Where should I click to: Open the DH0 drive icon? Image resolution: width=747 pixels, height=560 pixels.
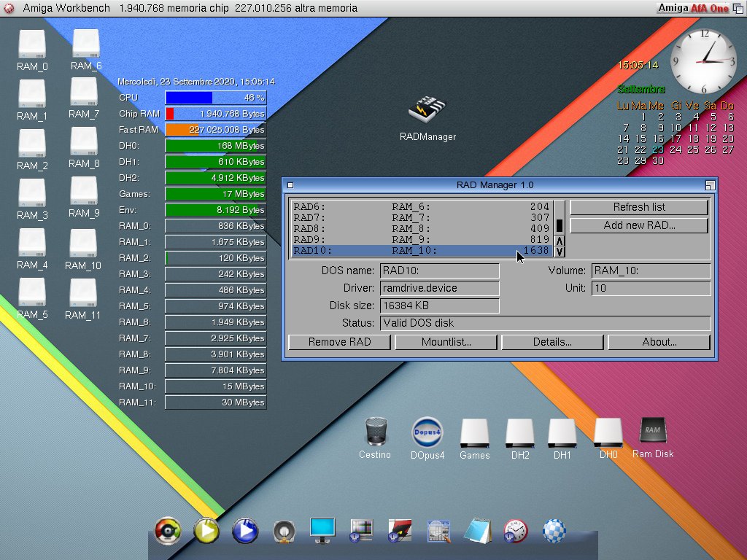click(x=608, y=433)
